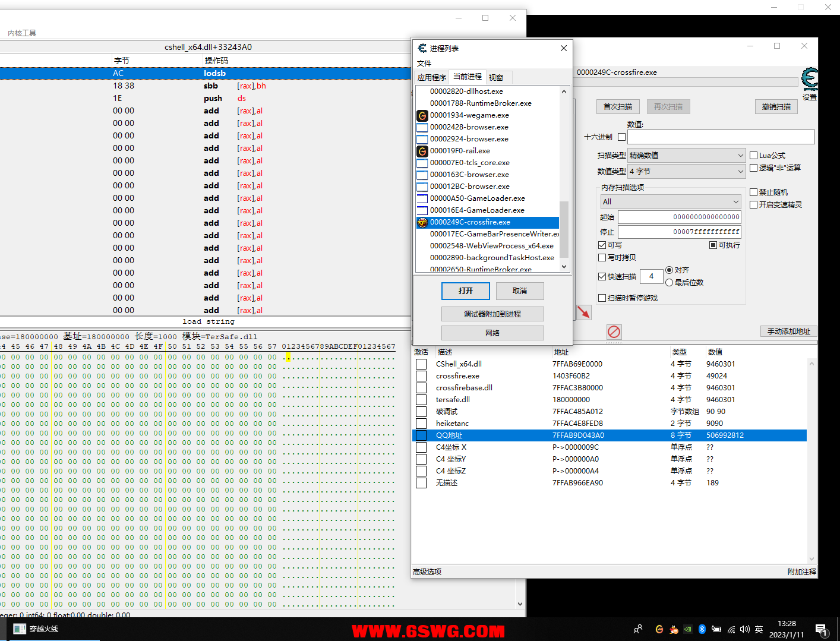Toggle 快速扫描 checkbox
The image size is (840, 641).
[x=602, y=277]
